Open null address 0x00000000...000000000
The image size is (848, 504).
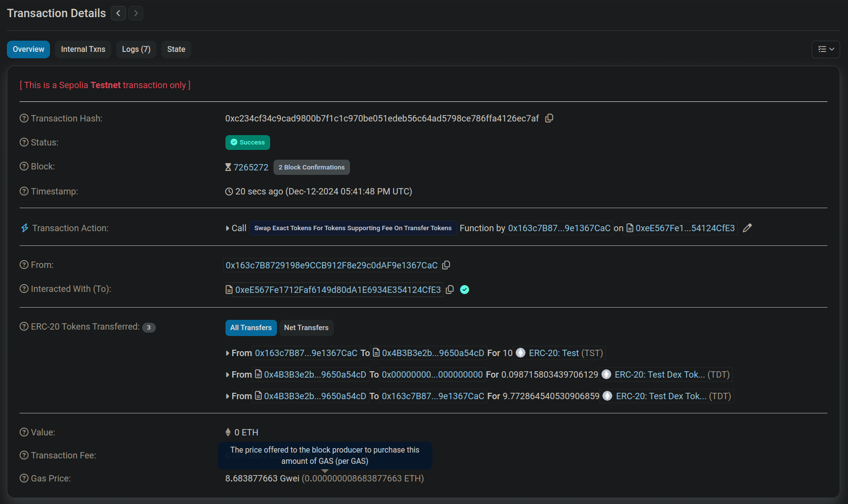(432, 374)
